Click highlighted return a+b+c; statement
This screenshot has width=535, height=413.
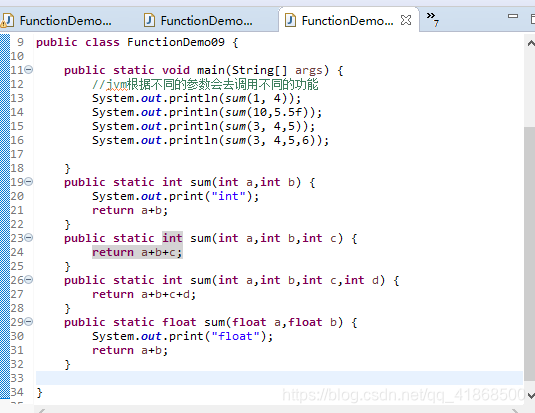pyautogui.click(x=137, y=252)
